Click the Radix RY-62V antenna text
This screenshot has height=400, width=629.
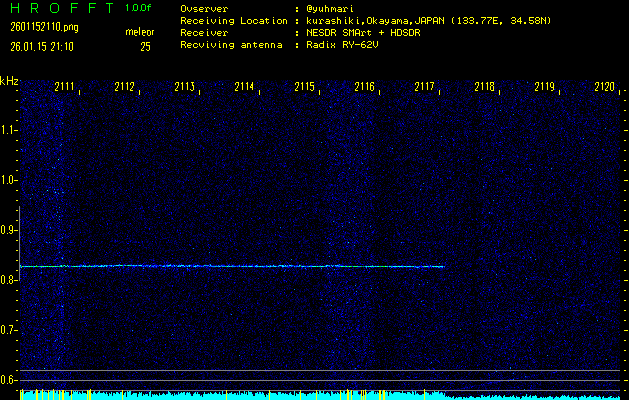pyautogui.click(x=346, y=45)
